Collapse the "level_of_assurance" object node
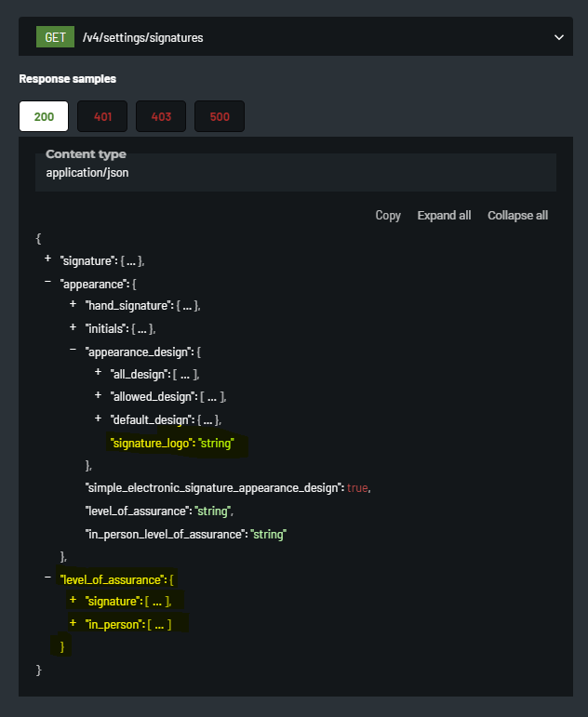 (x=47, y=578)
